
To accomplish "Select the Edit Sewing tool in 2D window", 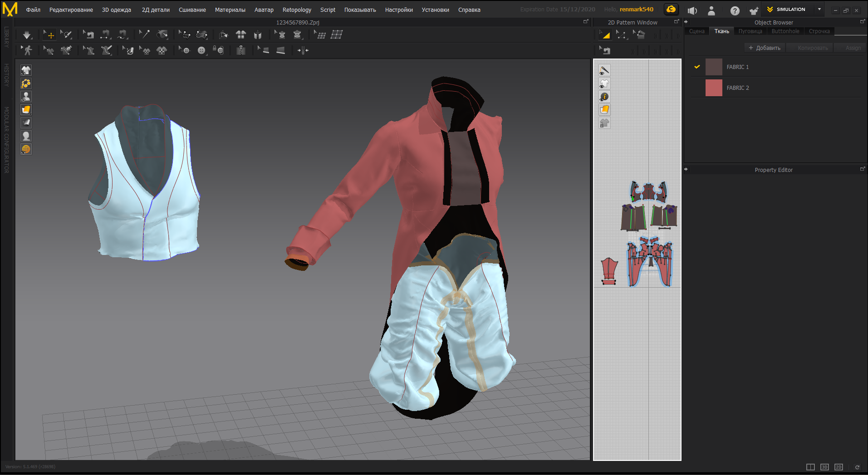I will [605, 50].
